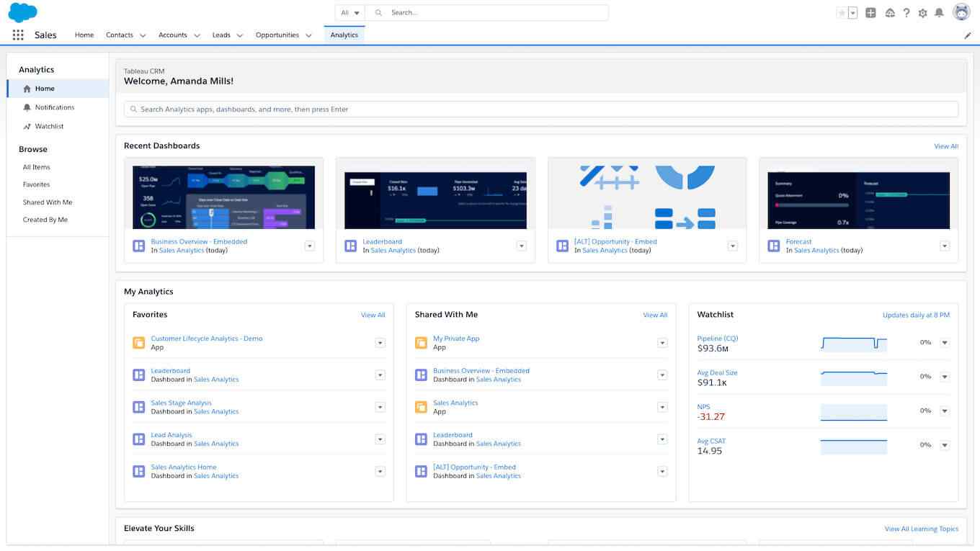Viewport: 980px width, 551px height.
Task: Open the Business Overview dashboard thumbnail
Action: click(x=224, y=197)
